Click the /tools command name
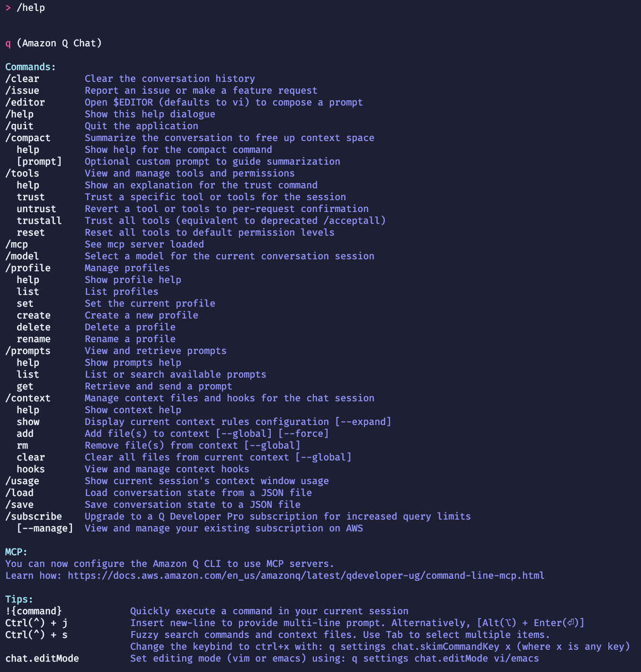The height and width of the screenshot is (672, 641). click(x=22, y=173)
